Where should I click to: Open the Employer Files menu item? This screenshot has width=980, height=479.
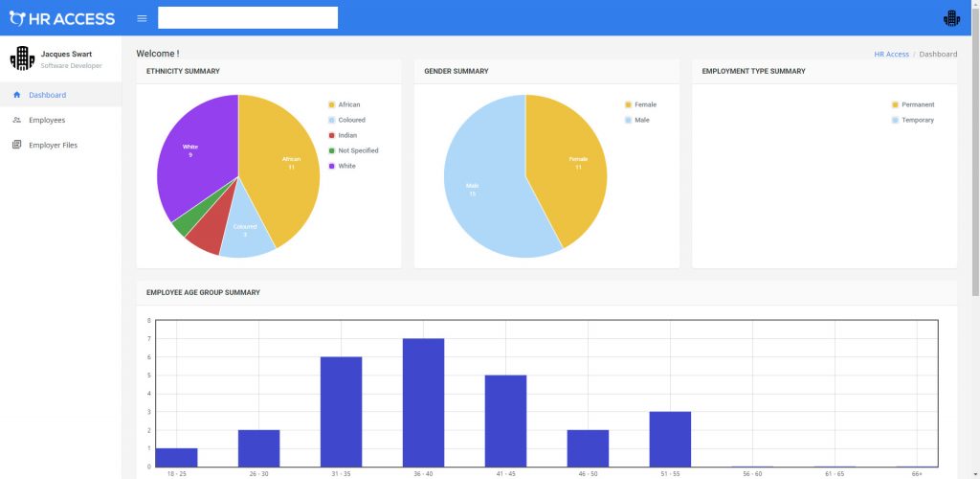[60, 145]
